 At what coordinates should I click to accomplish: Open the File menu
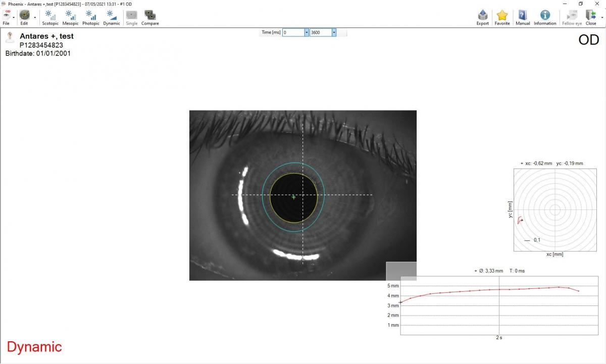7,18
